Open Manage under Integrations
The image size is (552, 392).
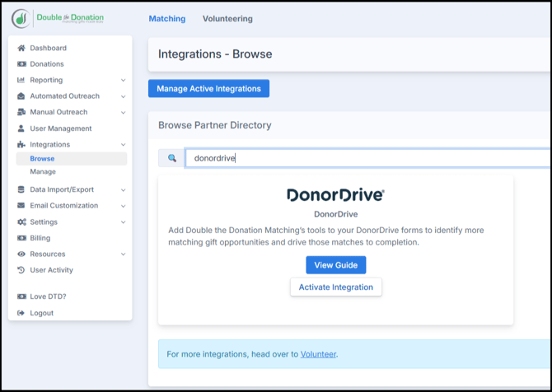pos(43,172)
